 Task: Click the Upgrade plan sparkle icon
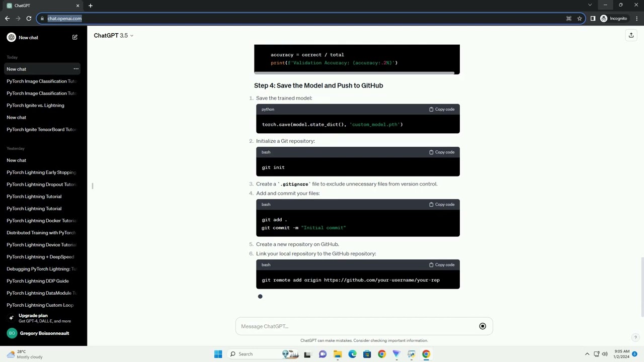coord(11,318)
